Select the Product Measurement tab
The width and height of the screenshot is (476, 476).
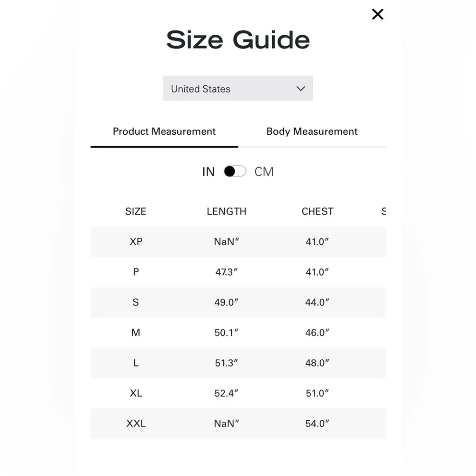(x=164, y=132)
